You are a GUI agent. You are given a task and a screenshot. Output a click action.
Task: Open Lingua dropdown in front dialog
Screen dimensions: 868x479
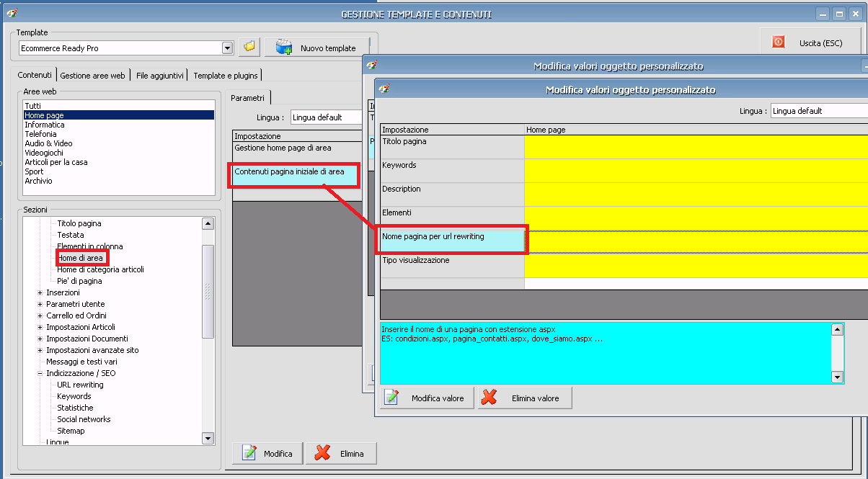click(x=819, y=111)
